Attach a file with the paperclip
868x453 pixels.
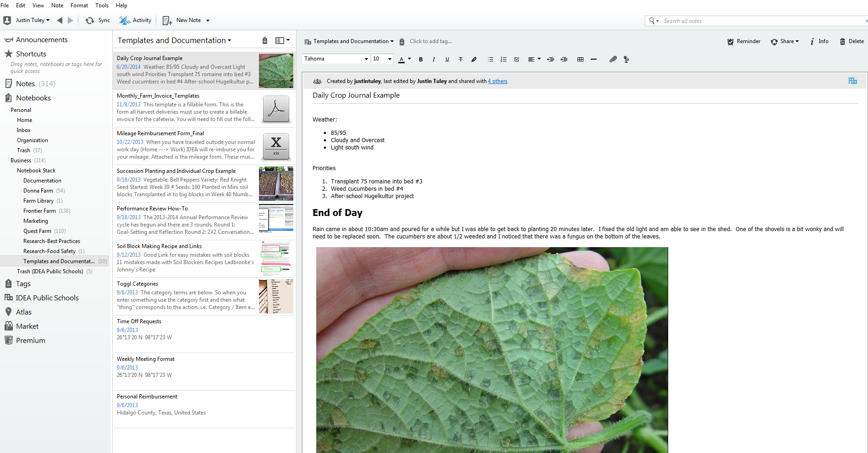point(613,59)
